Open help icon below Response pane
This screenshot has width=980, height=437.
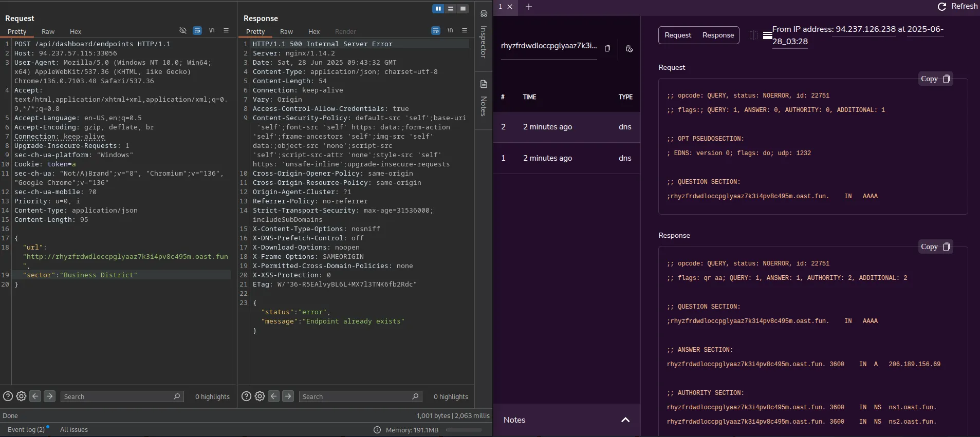(246, 396)
